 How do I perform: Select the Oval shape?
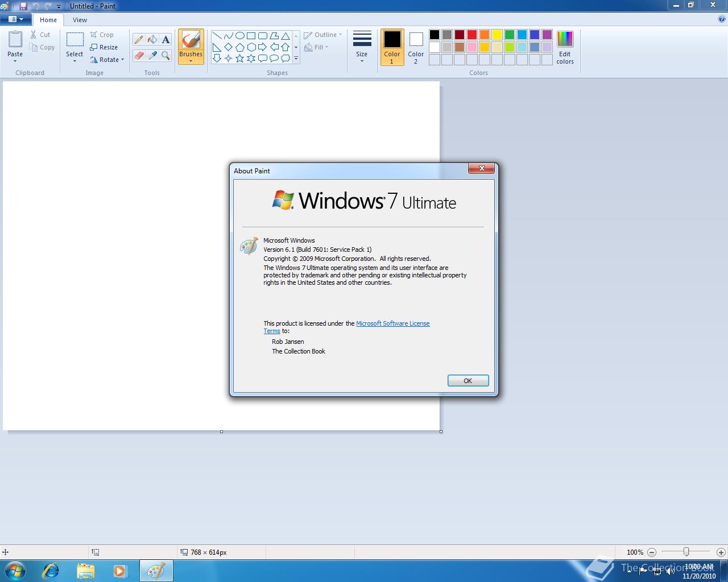239,36
